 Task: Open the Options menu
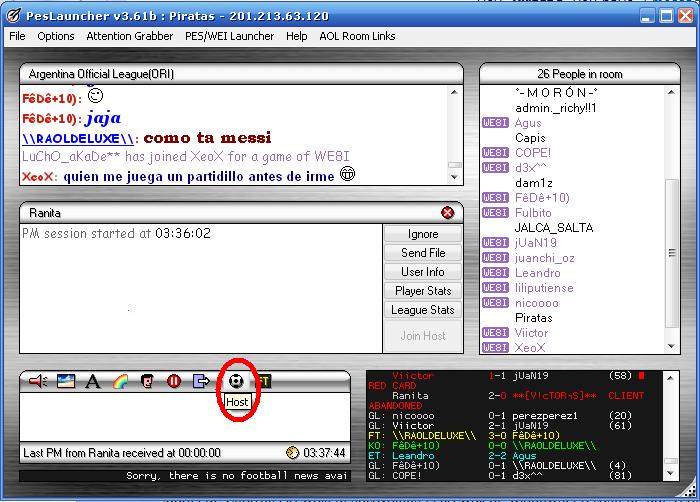(x=56, y=36)
